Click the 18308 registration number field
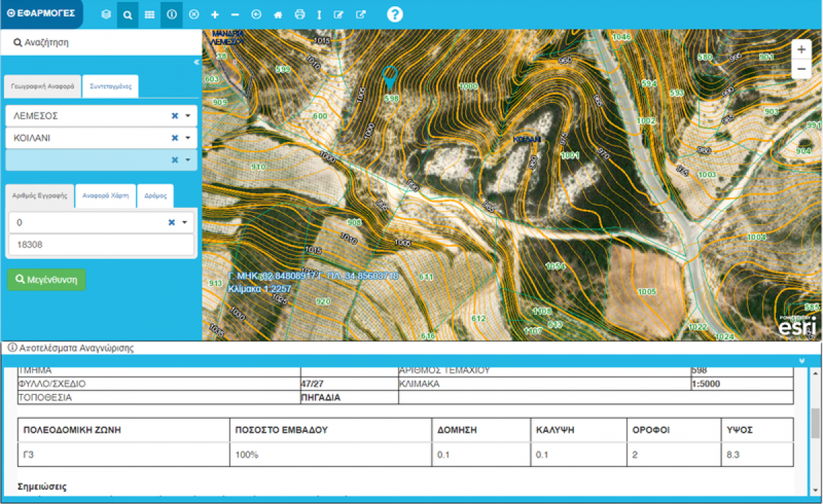This screenshot has width=823, height=504. coord(101,245)
